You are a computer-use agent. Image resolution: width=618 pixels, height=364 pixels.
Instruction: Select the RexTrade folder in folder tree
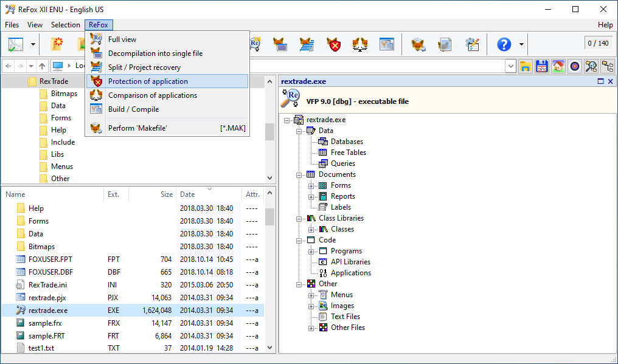point(54,81)
